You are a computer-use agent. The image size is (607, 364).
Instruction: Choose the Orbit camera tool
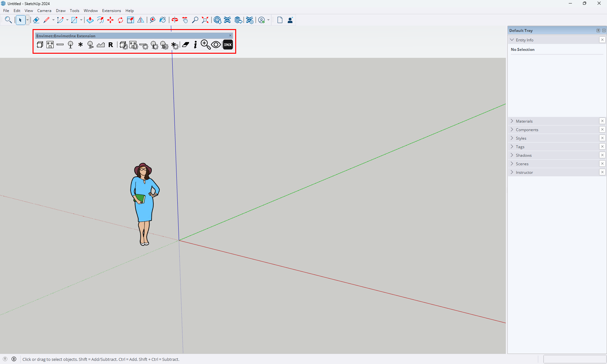tap(175, 20)
